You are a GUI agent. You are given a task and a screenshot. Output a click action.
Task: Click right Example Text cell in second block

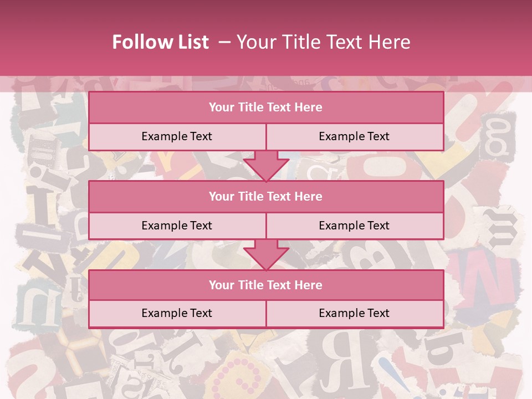(x=354, y=226)
